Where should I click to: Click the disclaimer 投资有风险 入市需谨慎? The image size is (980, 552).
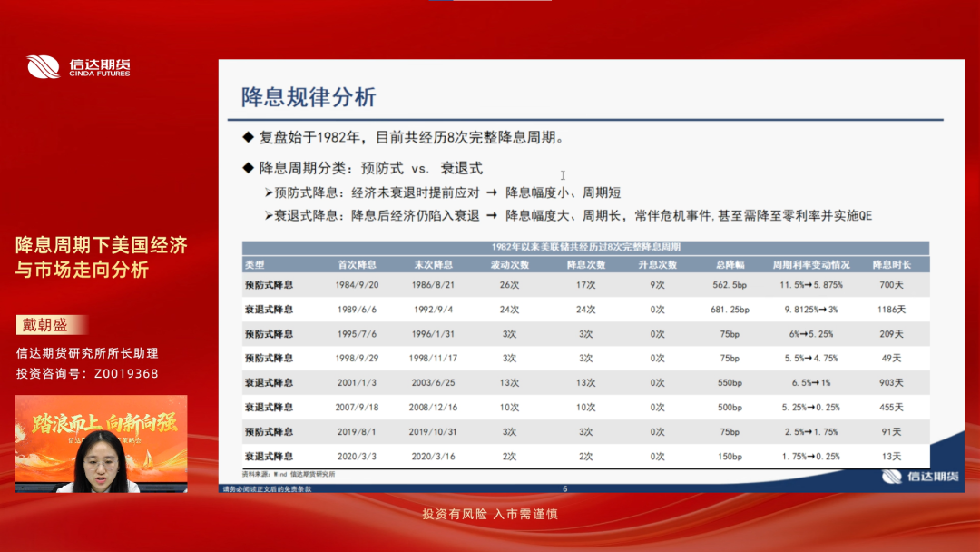coord(490,514)
